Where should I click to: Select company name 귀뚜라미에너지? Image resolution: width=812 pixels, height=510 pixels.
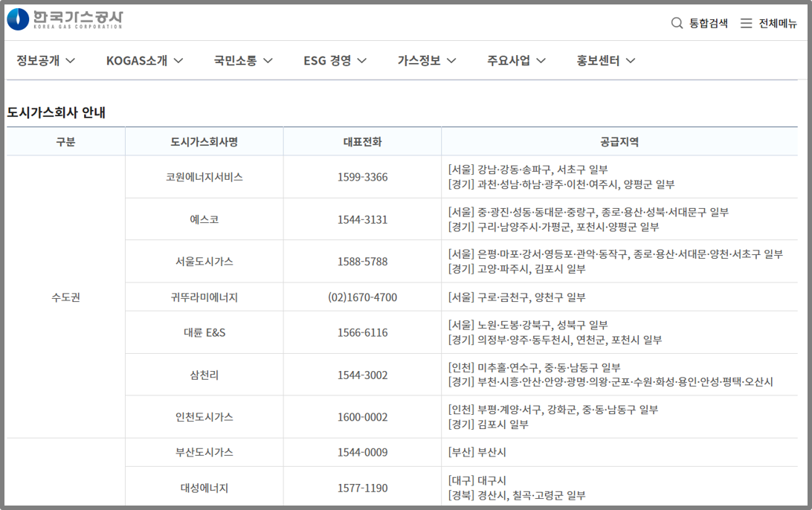[x=204, y=297]
